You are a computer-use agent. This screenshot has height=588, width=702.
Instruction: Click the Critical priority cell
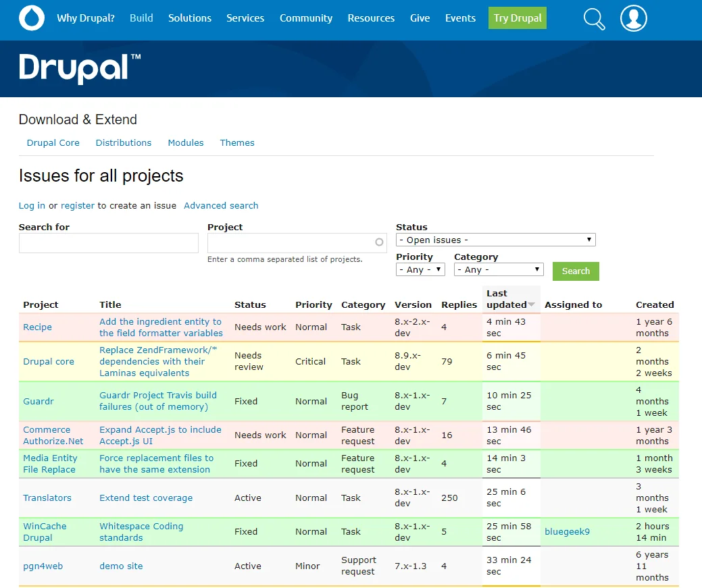[x=310, y=362]
